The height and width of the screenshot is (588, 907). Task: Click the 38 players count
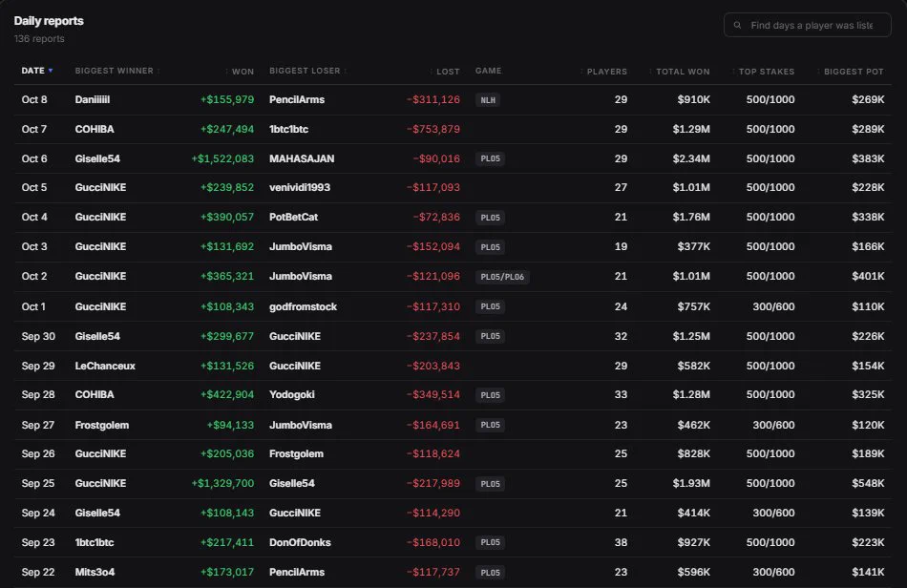tap(621, 542)
